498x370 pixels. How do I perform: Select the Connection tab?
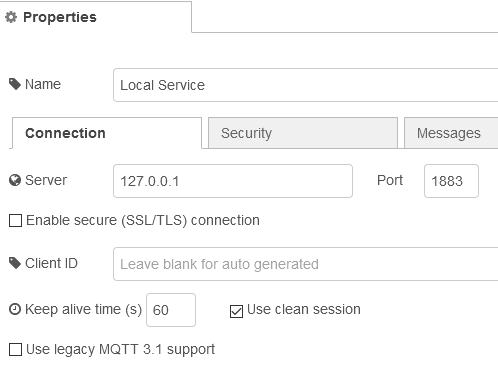coord(107,133)
